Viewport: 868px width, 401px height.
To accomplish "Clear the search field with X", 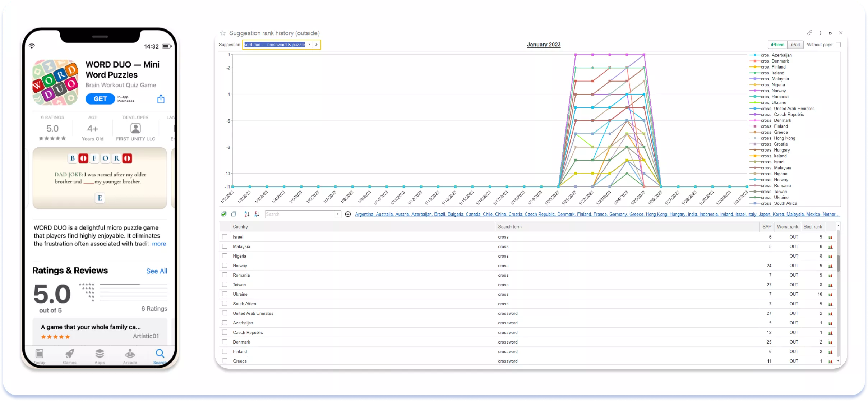I will [337, 214].
